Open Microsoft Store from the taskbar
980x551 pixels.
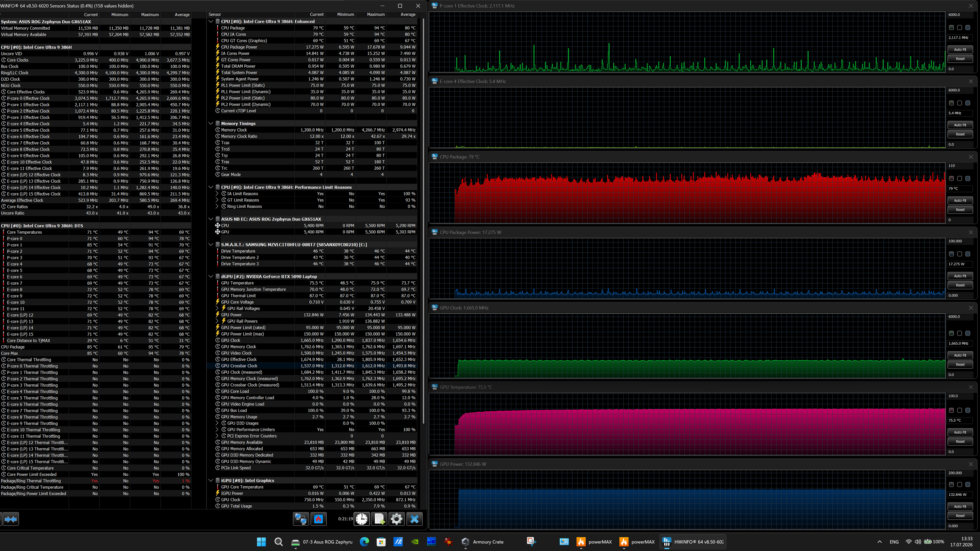381,542
